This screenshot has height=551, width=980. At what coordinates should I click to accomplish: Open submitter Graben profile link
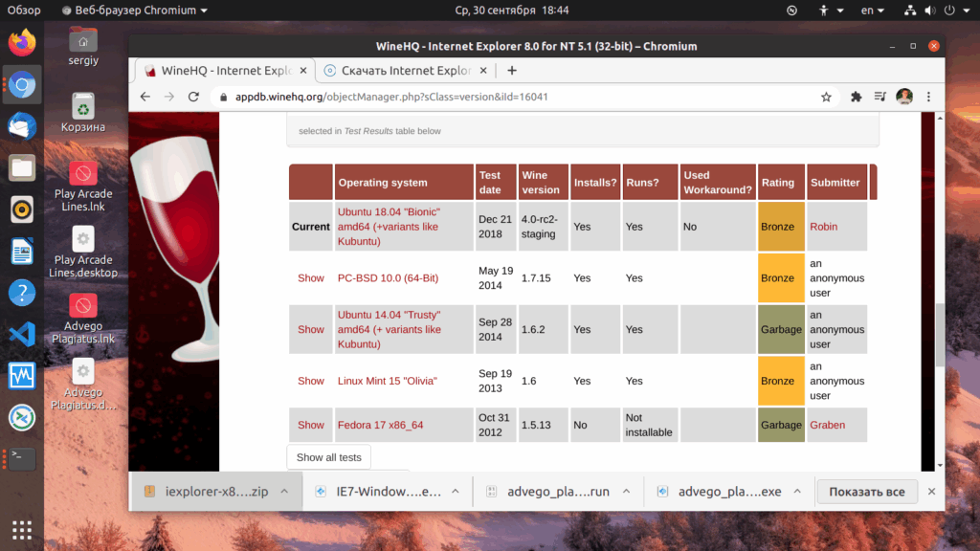pyautogui.click(x=827, y=425)
